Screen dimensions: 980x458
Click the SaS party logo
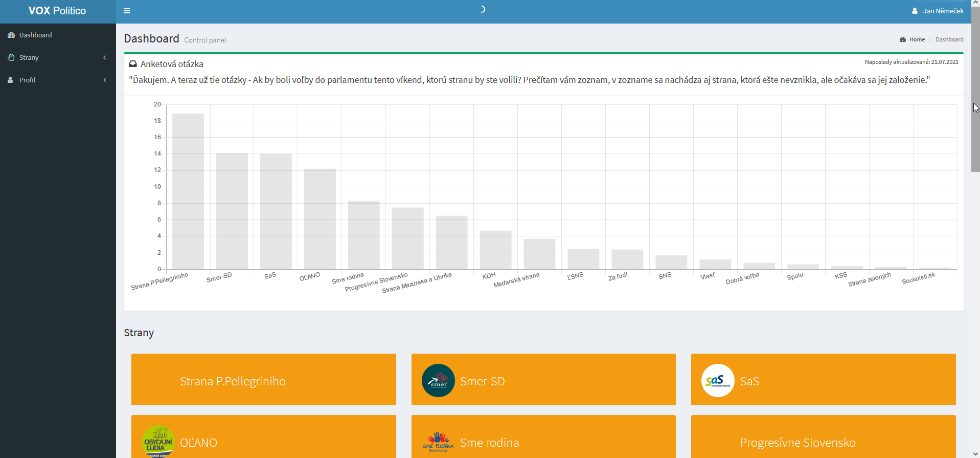pos(718,380)
